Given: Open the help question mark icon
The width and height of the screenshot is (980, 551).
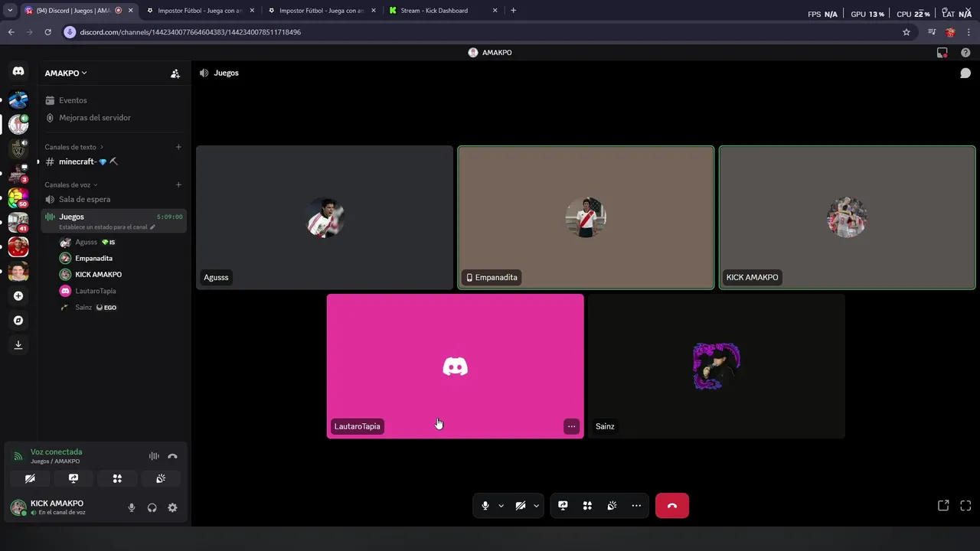Looking at the screenshot, I should (x=965, y=53).
